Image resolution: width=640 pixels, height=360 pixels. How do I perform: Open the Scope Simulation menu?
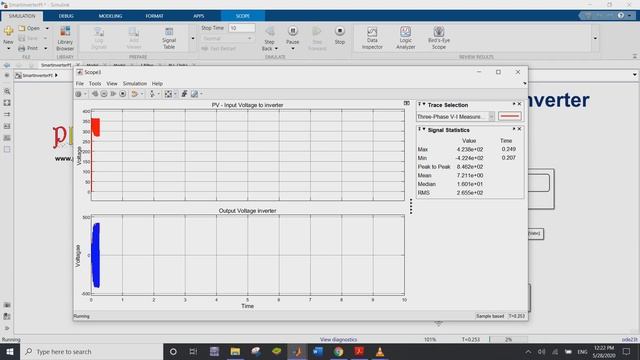[135, 83]
